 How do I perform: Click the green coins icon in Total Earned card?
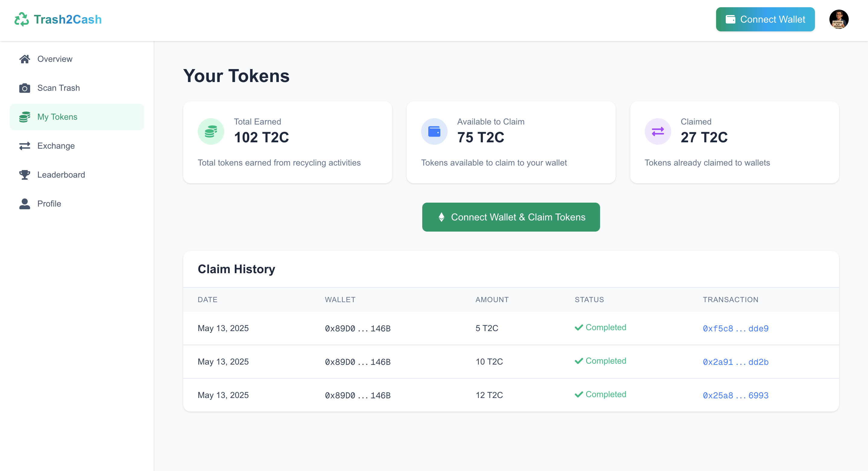pyautogui.click(x=211, y=131)
